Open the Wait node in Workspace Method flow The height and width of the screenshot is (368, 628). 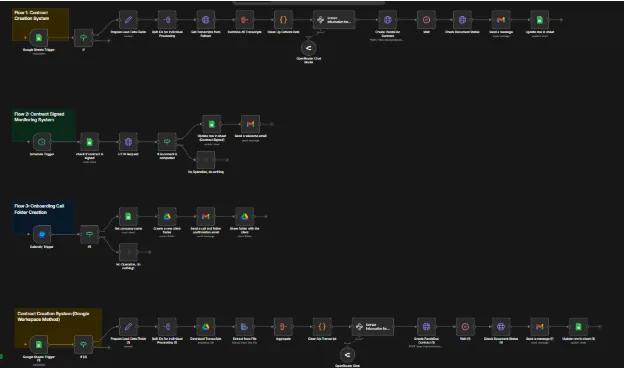(465, 327)
